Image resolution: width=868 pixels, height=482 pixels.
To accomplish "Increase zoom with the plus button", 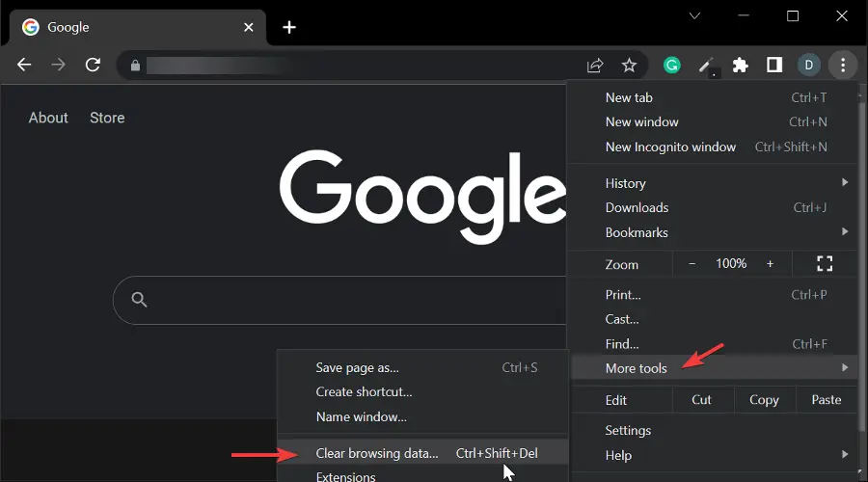I will [x=770, y=263].
